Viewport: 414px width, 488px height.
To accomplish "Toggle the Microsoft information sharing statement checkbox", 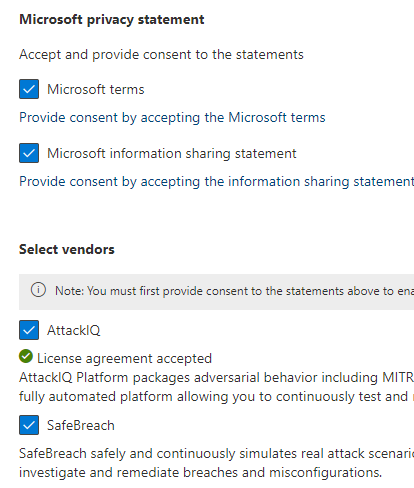I will [x=29, y=153].
